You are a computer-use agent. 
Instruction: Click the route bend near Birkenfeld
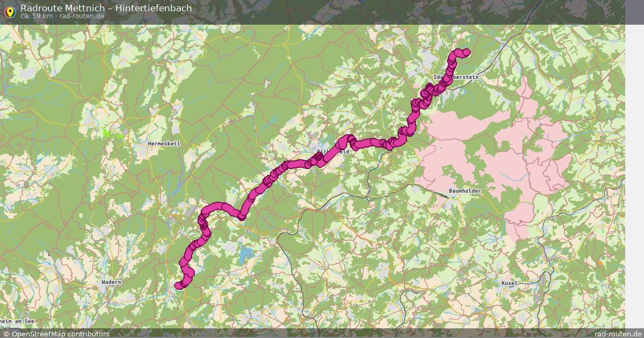349,139
